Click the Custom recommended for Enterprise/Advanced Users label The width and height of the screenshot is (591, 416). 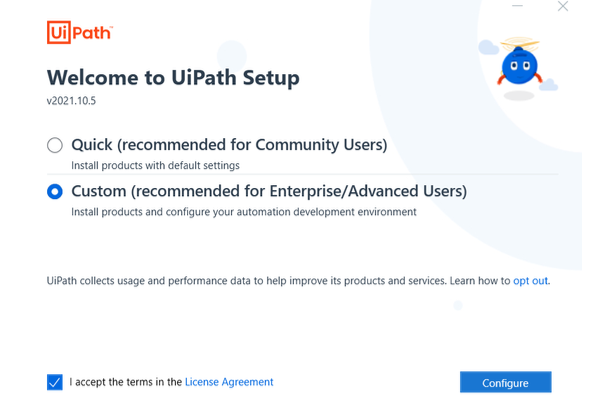coord(269,191)
